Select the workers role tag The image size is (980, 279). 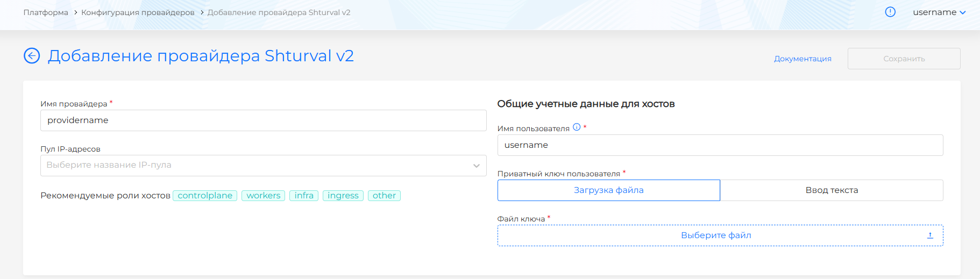[263, 196]
